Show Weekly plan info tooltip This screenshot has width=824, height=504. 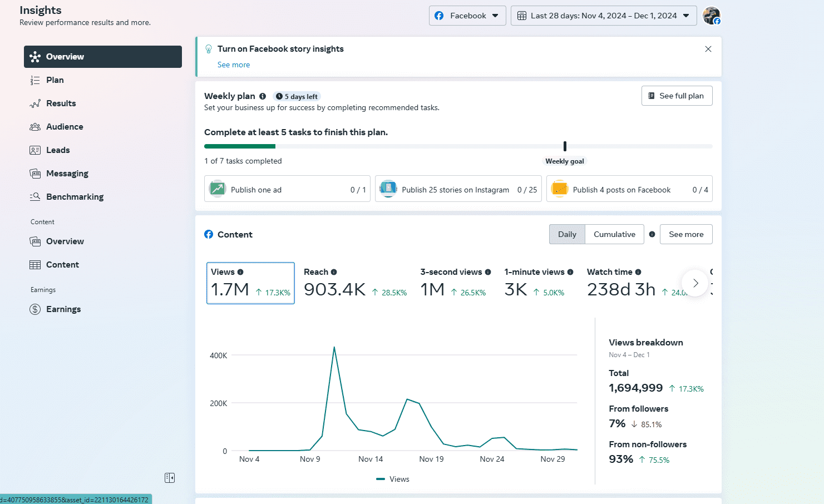coord(263,96)
